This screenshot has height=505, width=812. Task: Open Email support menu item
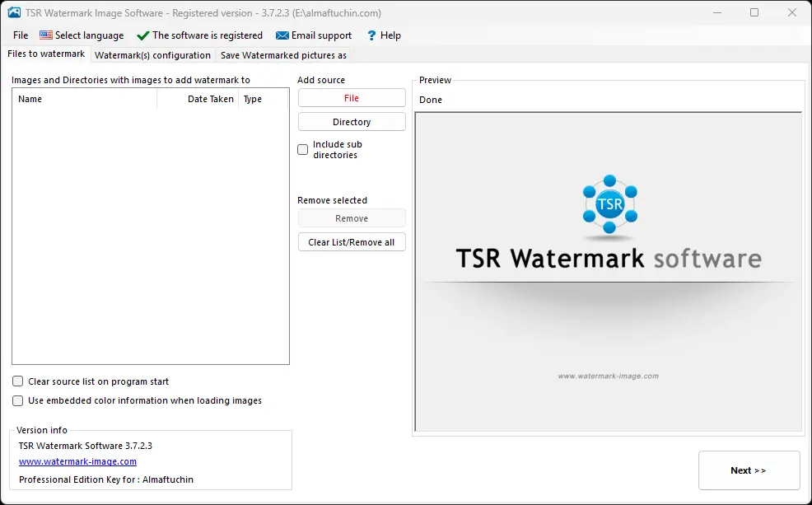click(x=314, y=35)
